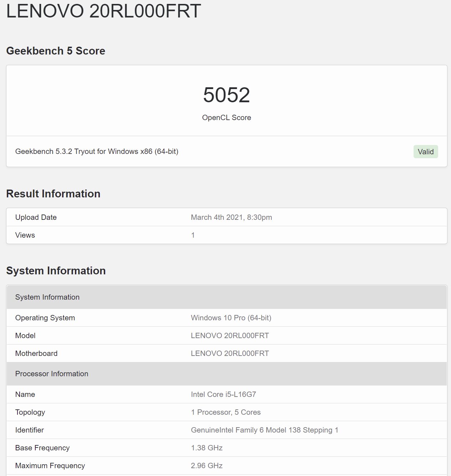Select the Model value LENOVO 20RL000FRT

pyautogui.click(x=230, y=336)
